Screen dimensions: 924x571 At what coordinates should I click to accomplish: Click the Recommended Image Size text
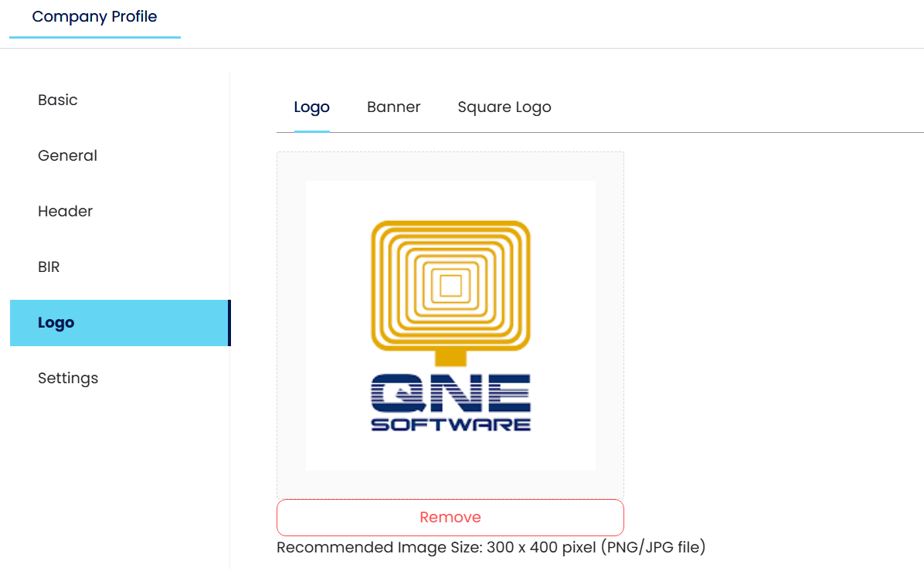(x=491, y=547)
